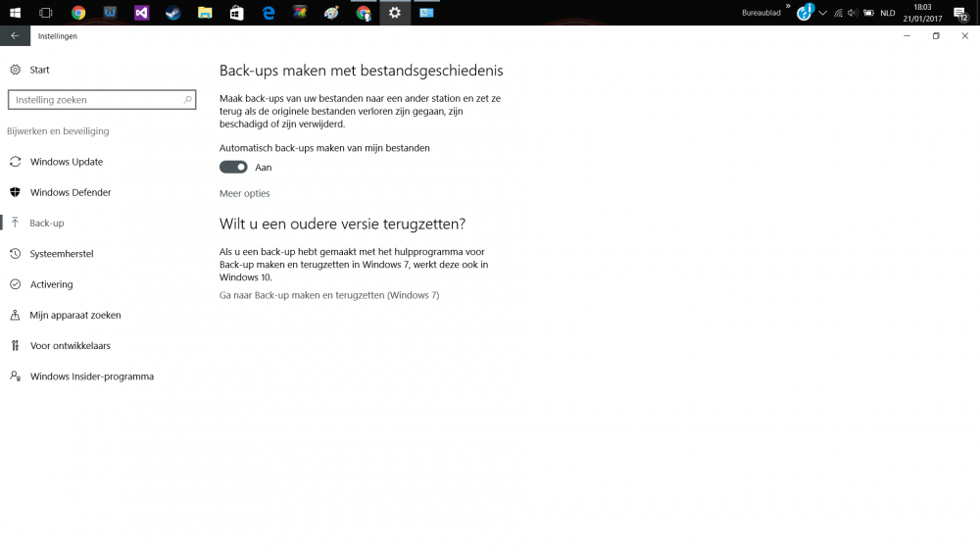
Task: Open the blue W app in taskbar
Action: (x=110, y=13)
